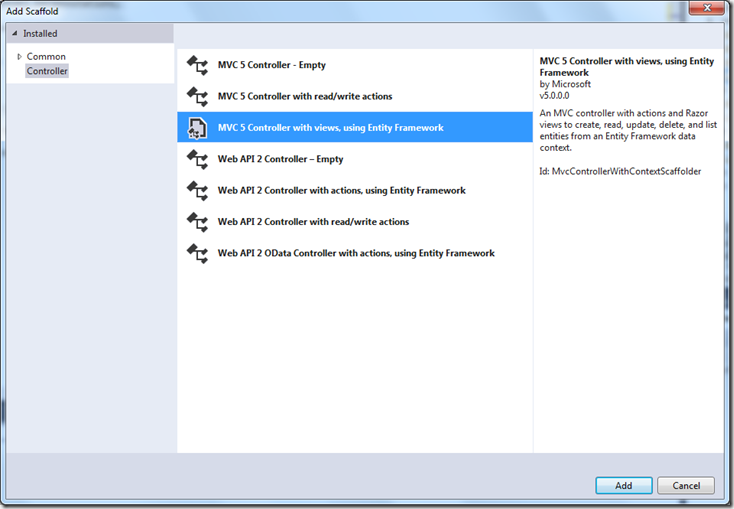Select MVC 5 Controller - Empty template
Image resolution: width=734 pixels, height=509 pixels.
[355, 65]
